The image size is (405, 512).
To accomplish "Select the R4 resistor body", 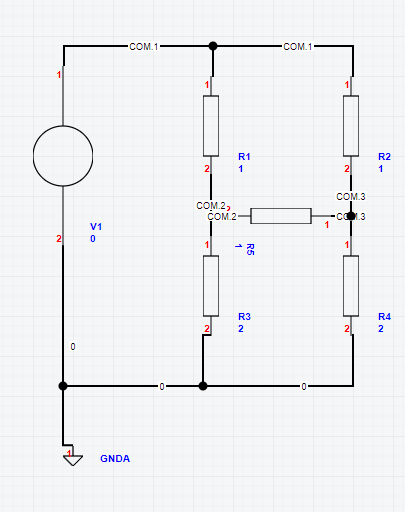I will pyautogui.click(x=351, y=286).
